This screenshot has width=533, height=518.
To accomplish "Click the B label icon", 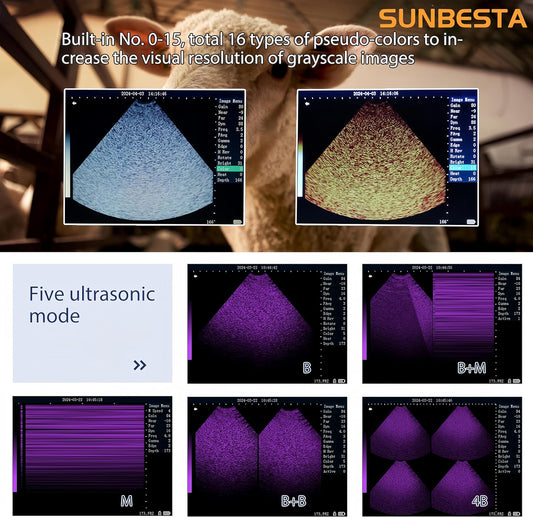I will 307,368.
